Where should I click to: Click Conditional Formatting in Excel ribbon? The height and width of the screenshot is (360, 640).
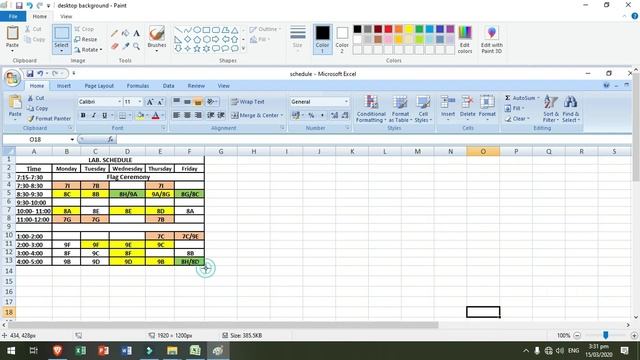point(371,109)
